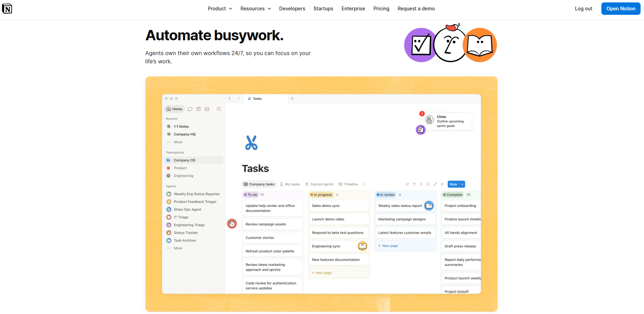The width and height of the screenshot is (644, 314).
Task: Click the New task button
Action: click(x=454, y=185)
